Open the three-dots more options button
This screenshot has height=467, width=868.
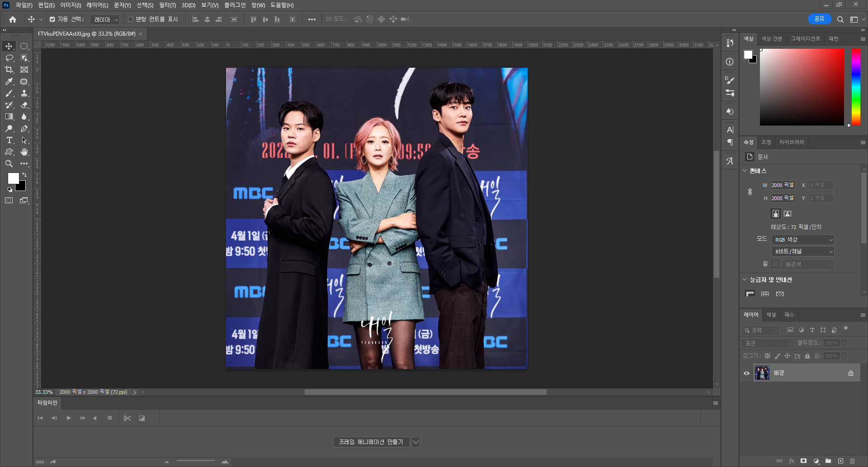click(x=312, y=19)
